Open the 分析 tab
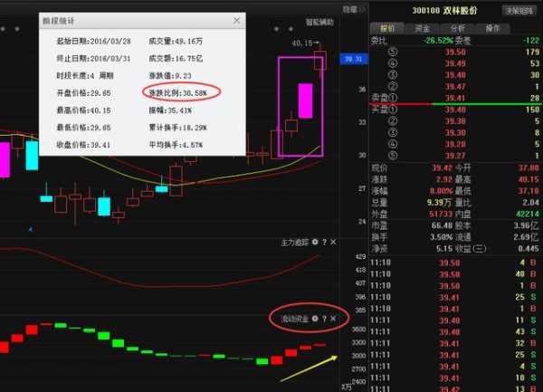This screenshot has width=543, height=392. tap(458, 29)
